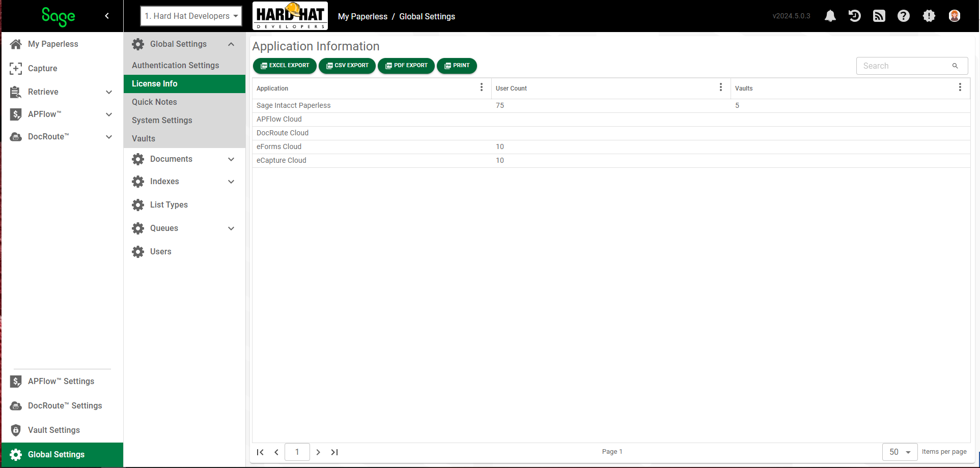The height and width of the screenshot is (468, 980).
Task: Go to previous page
Action: [x=276, y=452]
